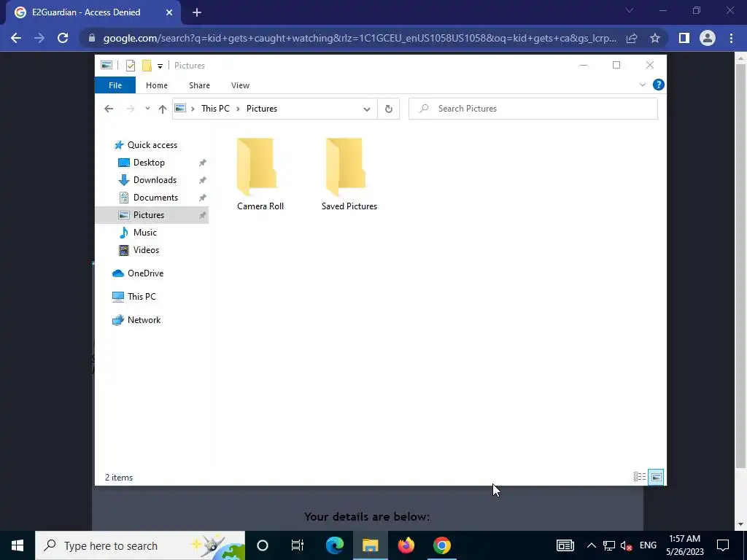Open Explorer Help blue question icon

tap(659, 85)
